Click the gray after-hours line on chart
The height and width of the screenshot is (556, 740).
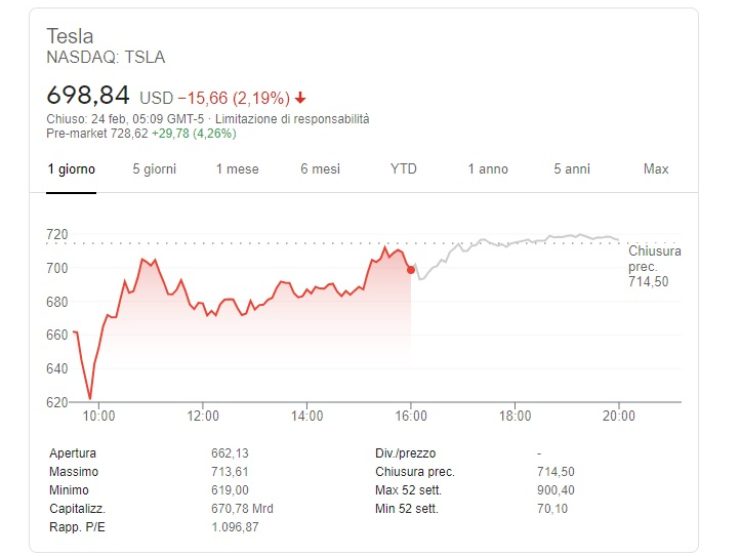coord(520,242)
